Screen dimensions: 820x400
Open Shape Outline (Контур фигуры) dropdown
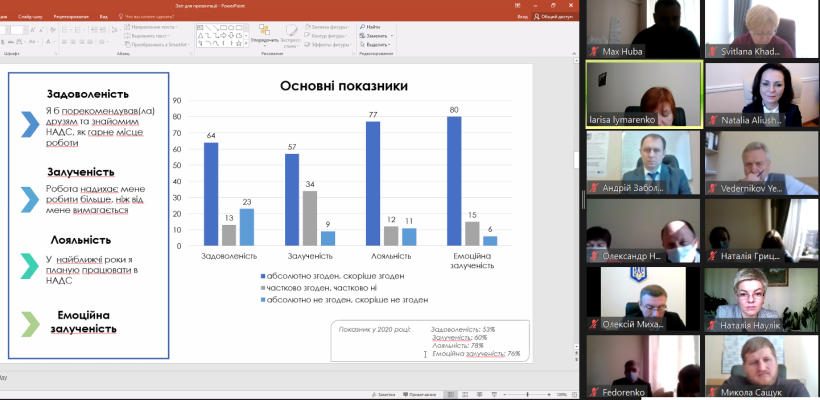click(x=327, y=36)
